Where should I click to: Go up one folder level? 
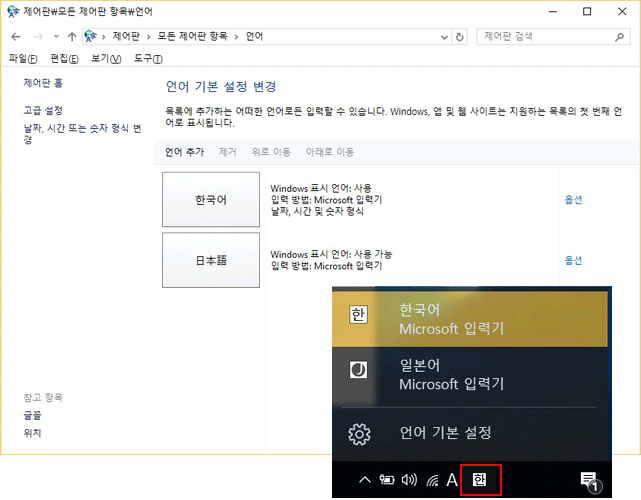click(72, 37)
